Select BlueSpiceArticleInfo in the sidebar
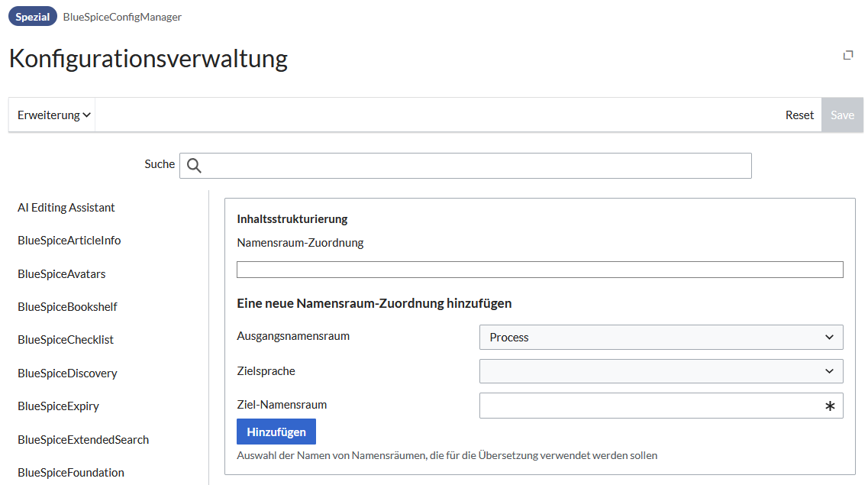The width and height of the screenshot is (868, 485). coord(69,241)
